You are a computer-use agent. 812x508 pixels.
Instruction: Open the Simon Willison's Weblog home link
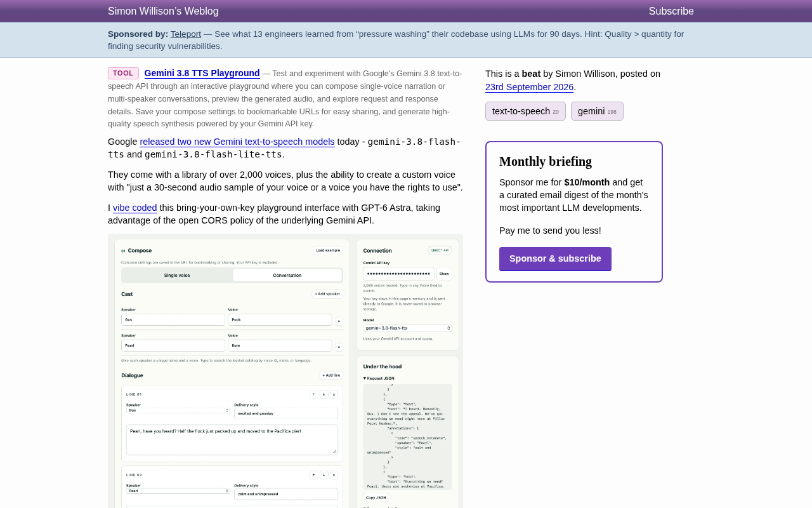(x=163, y=11)
